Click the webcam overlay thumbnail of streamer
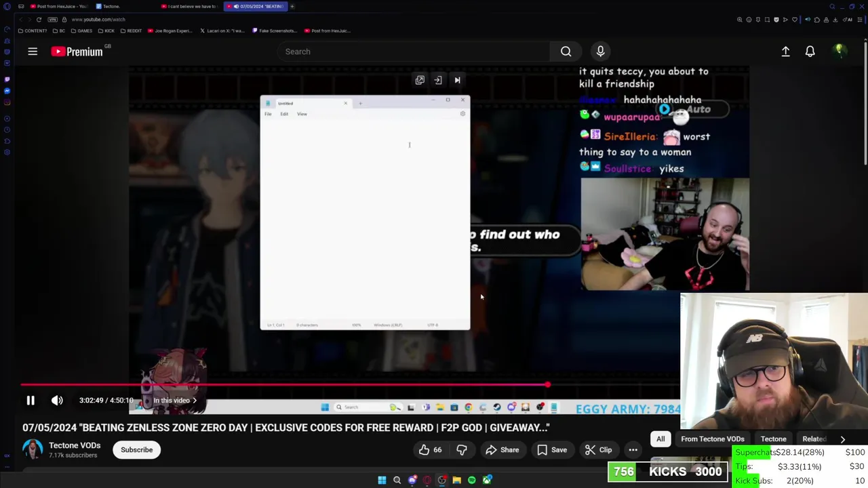This screenshot has height=488, width=868. coord(774,361)
